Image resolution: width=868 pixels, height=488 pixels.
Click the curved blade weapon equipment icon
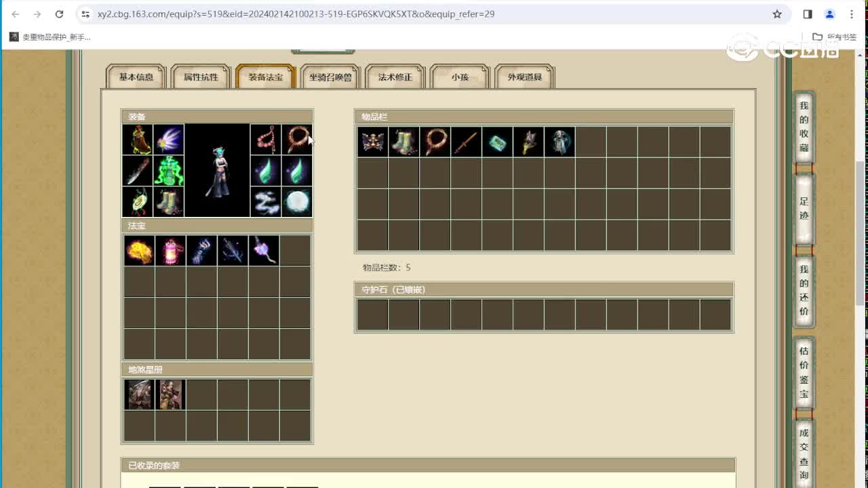tap(138, 171)
